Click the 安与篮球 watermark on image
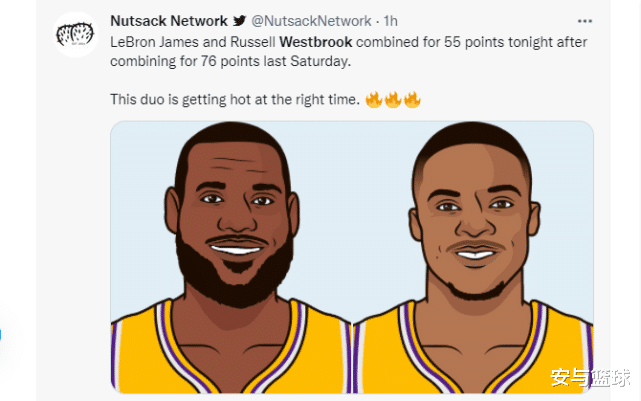Image resolution: width=641 pixels, height=401 pixels. (x=590, y=377)
